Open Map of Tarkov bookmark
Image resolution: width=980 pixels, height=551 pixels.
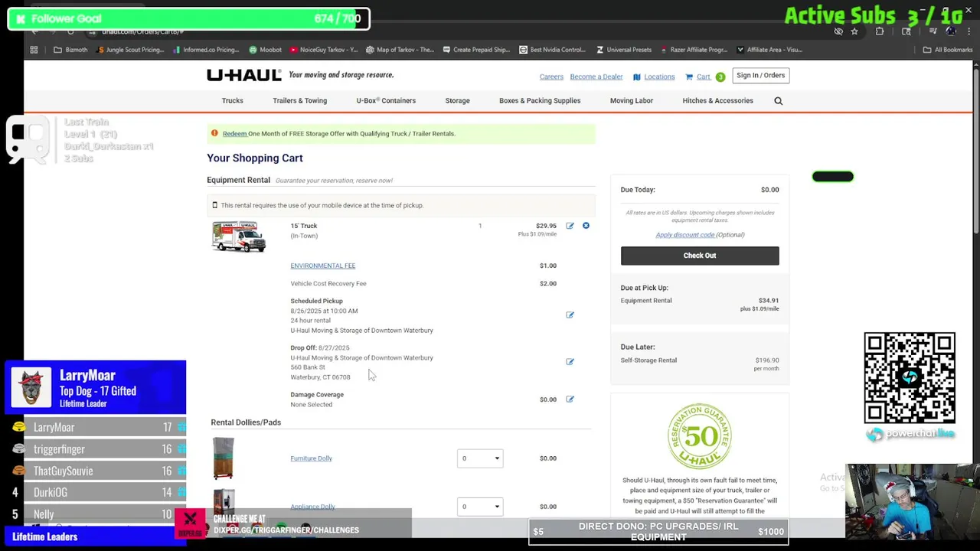click(400, 50)
